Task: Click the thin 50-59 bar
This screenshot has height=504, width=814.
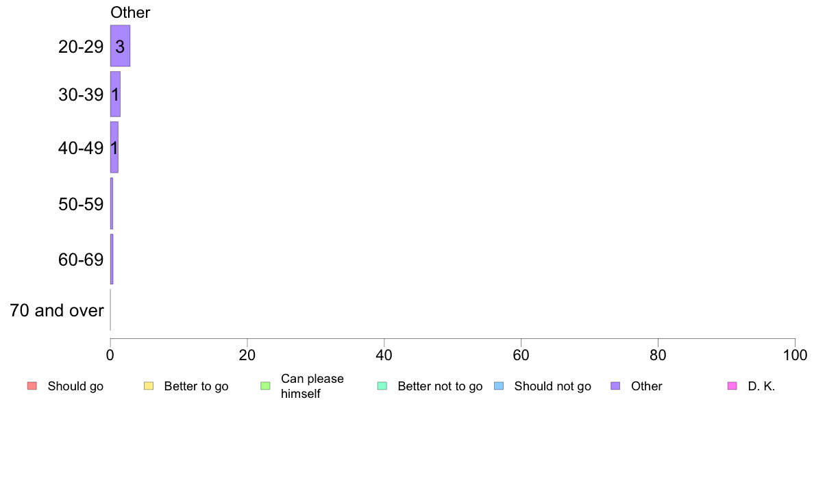Action: tap(112, 203)
